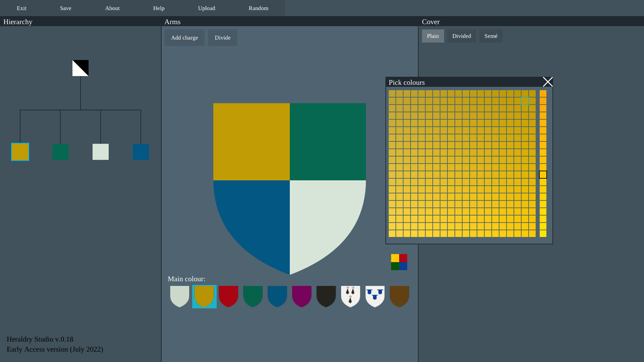The image size is (644, 362).
Task: Select the red gules main colour shield
Action: 228,296
